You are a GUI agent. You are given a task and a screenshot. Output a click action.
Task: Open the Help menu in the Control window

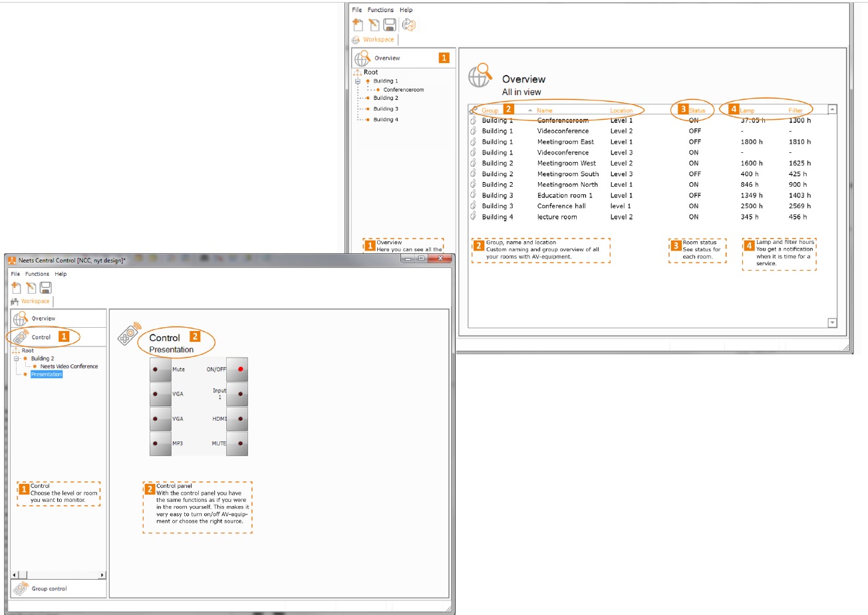coord(61,274)
